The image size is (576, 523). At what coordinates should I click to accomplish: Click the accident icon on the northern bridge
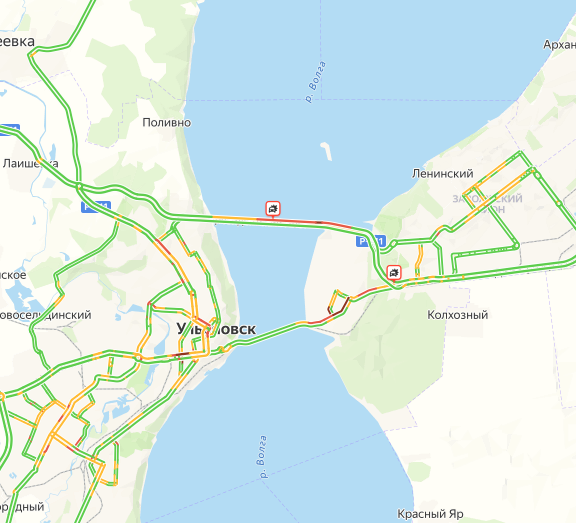(273, 209)
